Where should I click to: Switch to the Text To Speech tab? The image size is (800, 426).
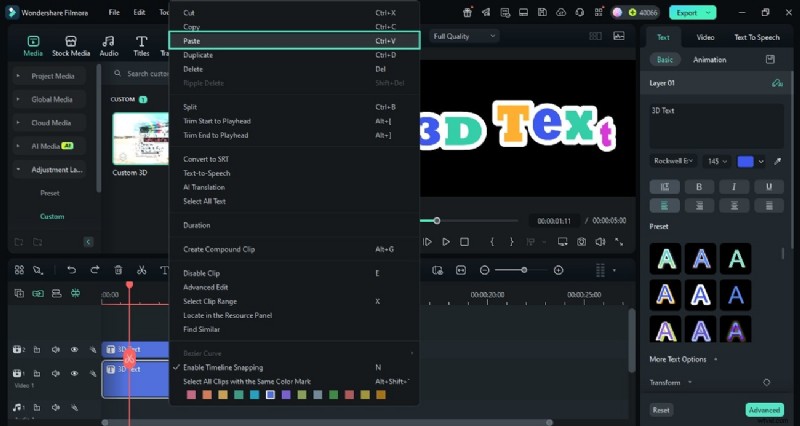(756, 37)
